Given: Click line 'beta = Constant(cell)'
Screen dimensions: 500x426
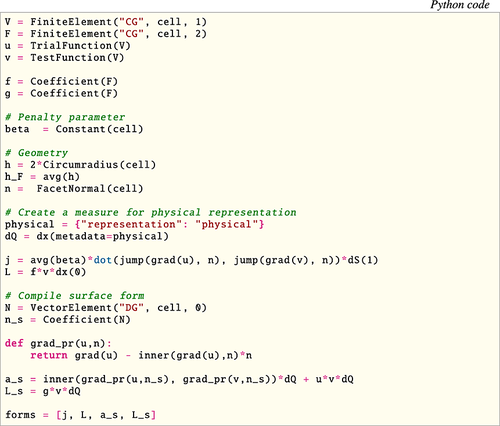Looking at the screenshot, I should click(74, 129).
